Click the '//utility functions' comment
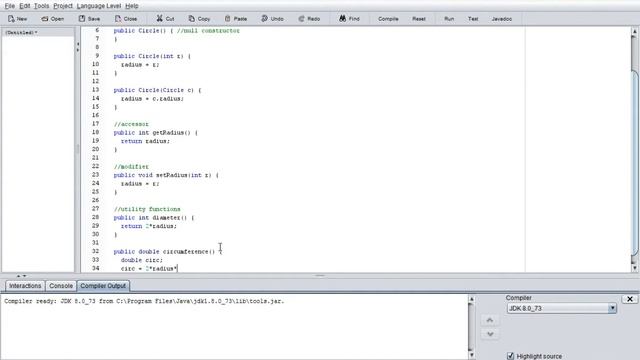This screenshot has width=640, height=360. (147, 209)
